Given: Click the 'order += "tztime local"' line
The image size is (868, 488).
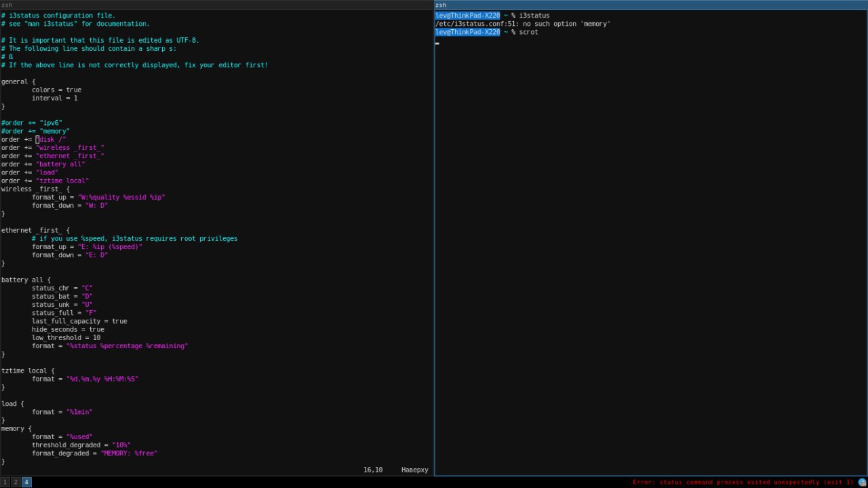Looking at the screenshot, I should 45,181.
